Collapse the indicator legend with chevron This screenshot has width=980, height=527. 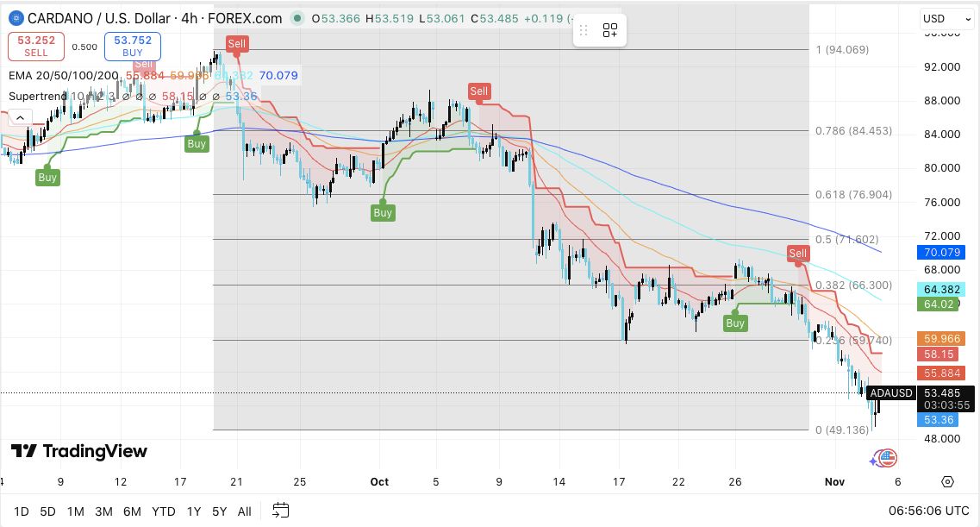[21, 117]
